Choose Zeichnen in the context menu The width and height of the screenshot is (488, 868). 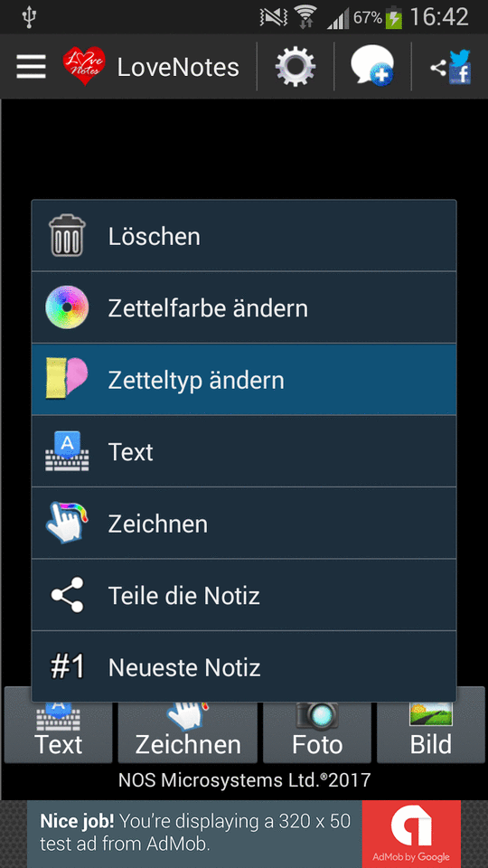244,524
